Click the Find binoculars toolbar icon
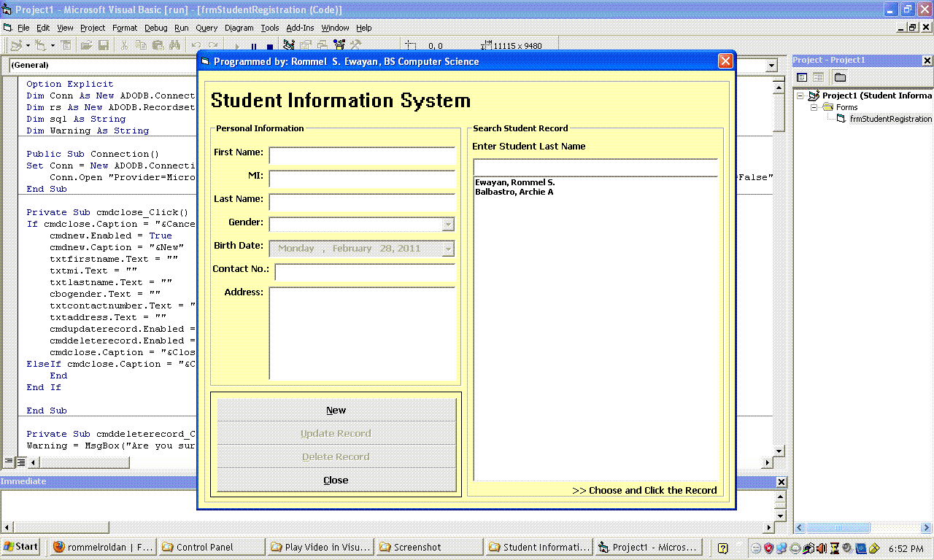Image resolution: width=934 pixels, height=560 pixels. pyautogui.click(x=174, y=45)
